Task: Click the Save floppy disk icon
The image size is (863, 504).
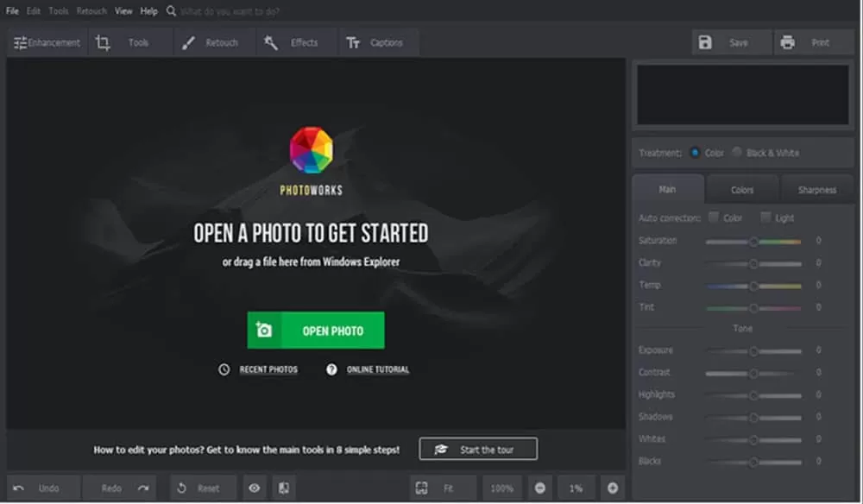Action: (x=705, y=42)
